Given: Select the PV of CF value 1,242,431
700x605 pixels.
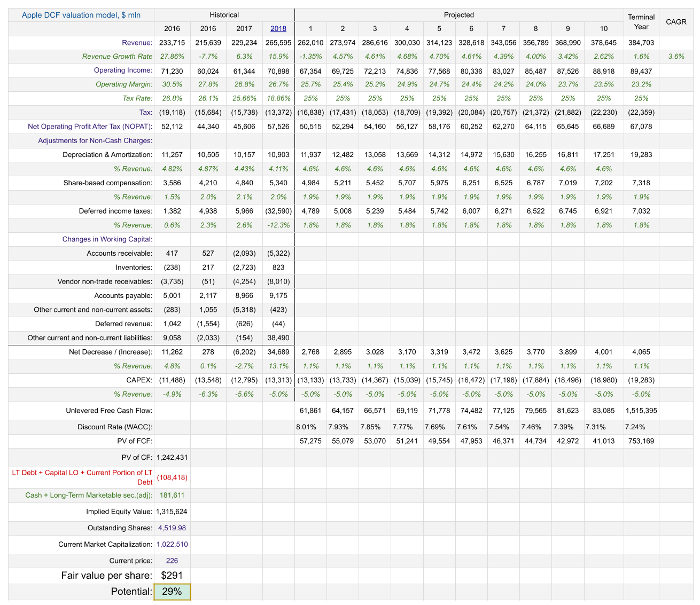Looking at the screenshot, I should click(172, 457).
